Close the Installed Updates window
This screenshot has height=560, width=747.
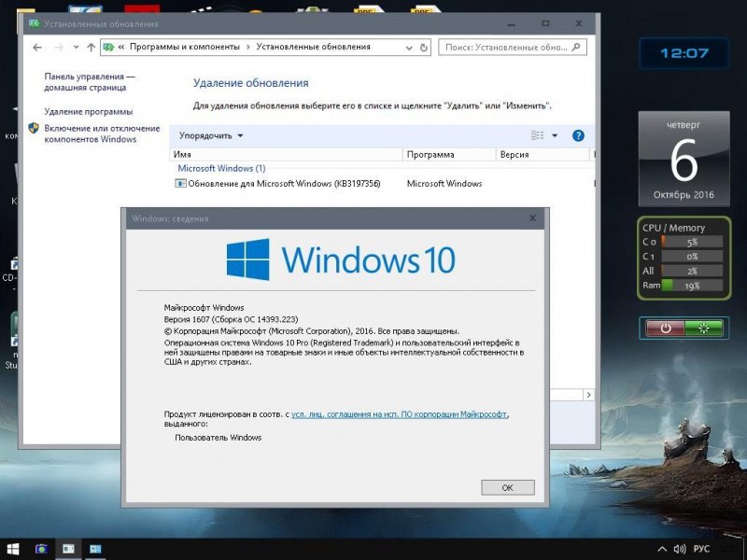tap(579, 24)
